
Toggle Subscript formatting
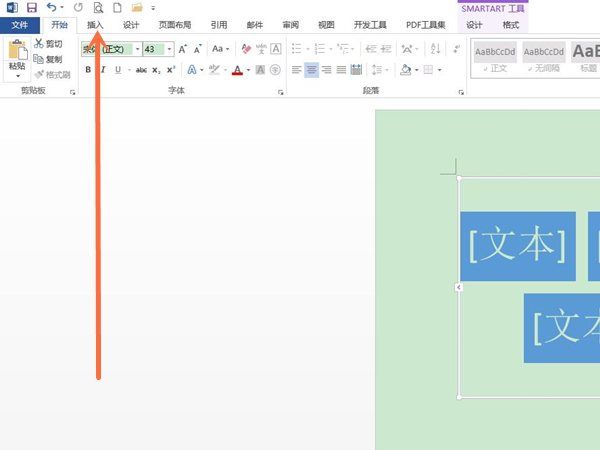point(156,69)
